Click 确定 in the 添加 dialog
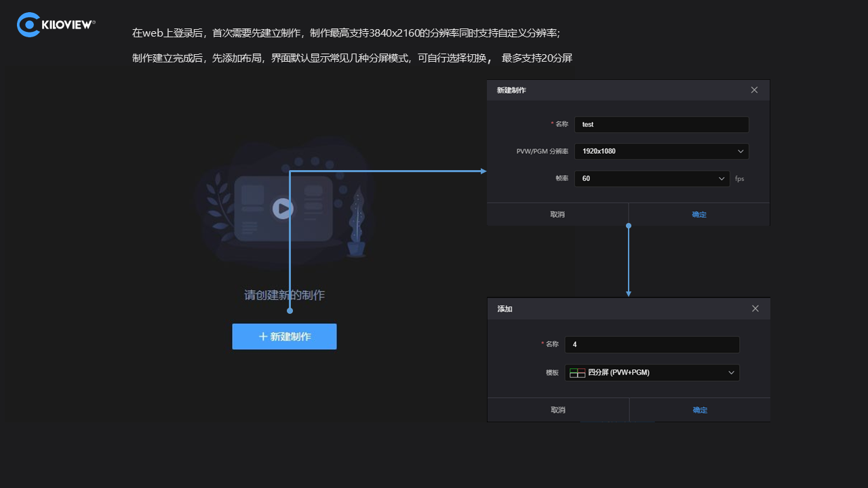 pyautogui.click(x=700, y=409)
